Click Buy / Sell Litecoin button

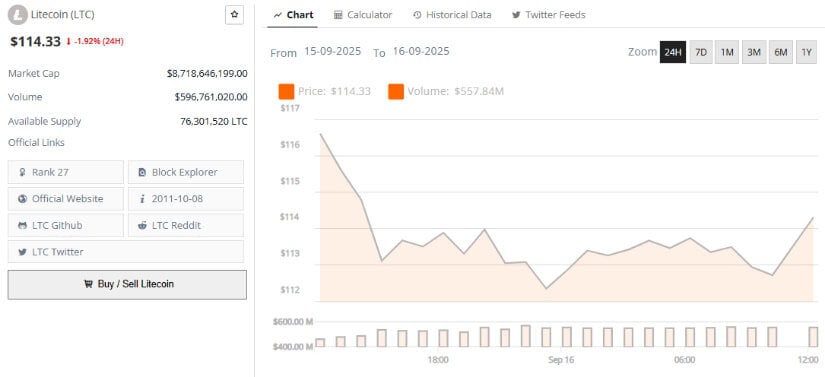127,284
